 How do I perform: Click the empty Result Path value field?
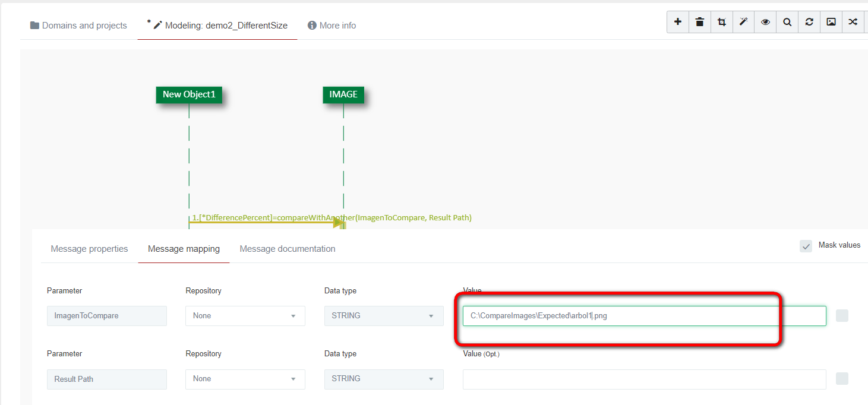click(644, 379)
